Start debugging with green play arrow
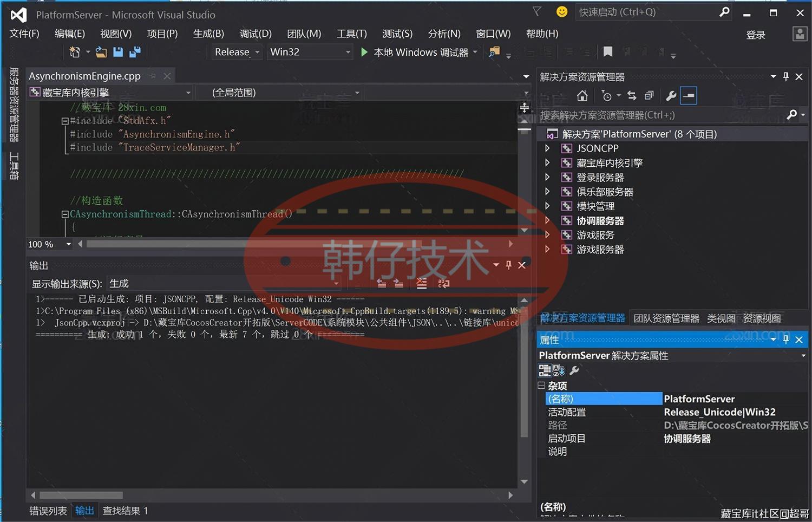Viewport: 812px width, 522px height. point(364,52)
